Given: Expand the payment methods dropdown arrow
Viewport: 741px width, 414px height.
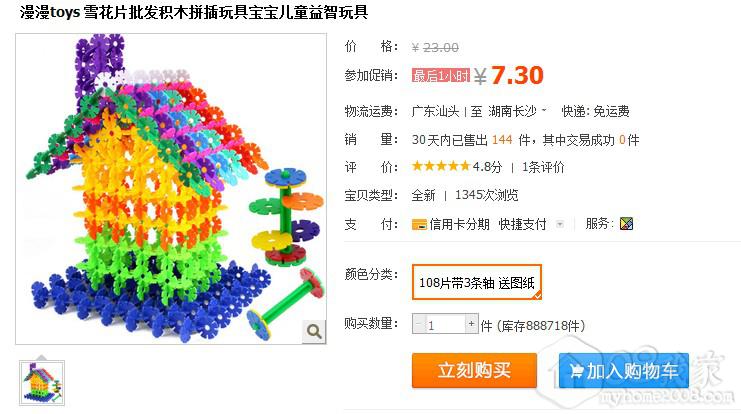Looking at the screenshot, I should pos(560,224).
